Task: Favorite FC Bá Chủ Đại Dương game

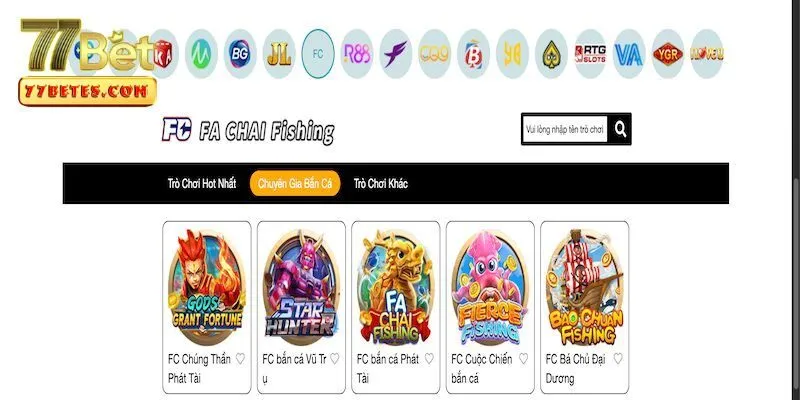Action: 618,359
